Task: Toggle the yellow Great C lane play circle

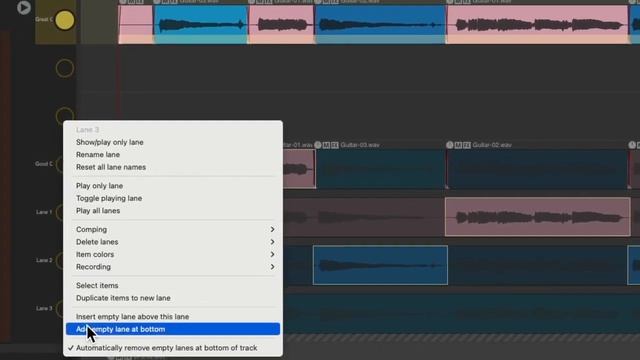Action: coord(64,20)
